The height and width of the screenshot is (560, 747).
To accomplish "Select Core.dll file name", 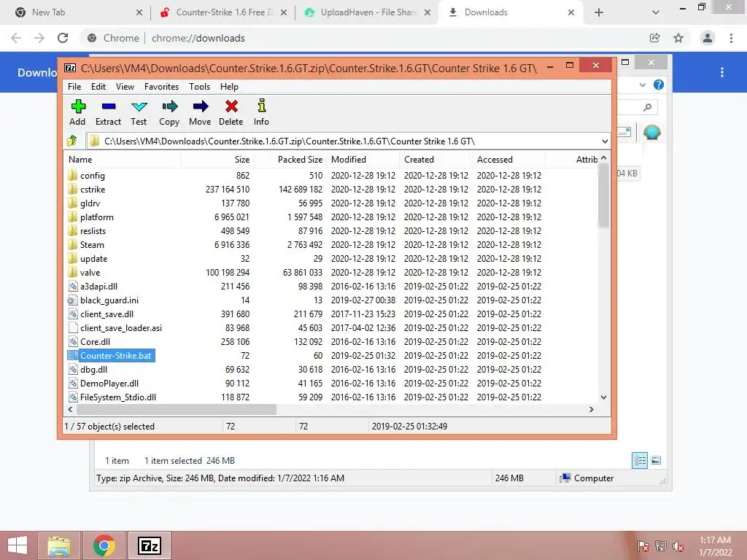I will pyautogui.click(x=96, y=342).
